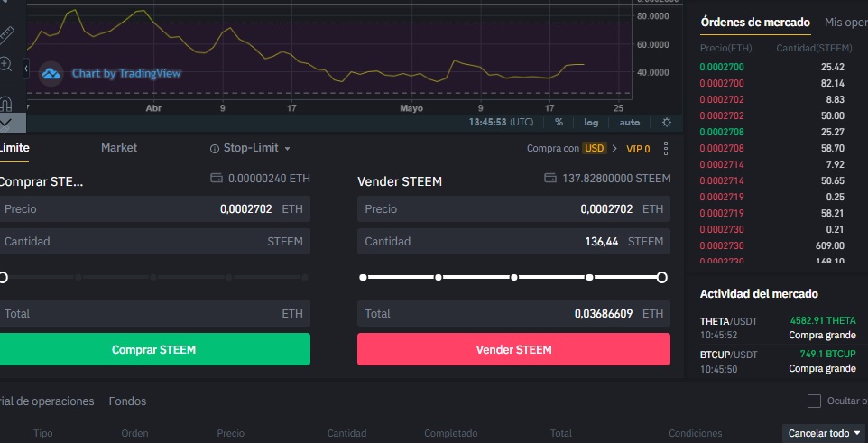Click the Precio(ETH) column header
868x443 pixels.
[725, 48]
